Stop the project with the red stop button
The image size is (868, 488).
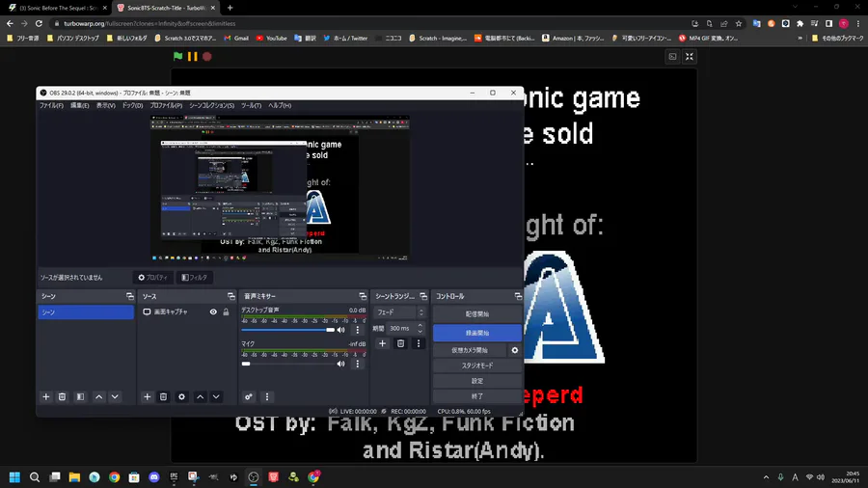coord(207,56)
